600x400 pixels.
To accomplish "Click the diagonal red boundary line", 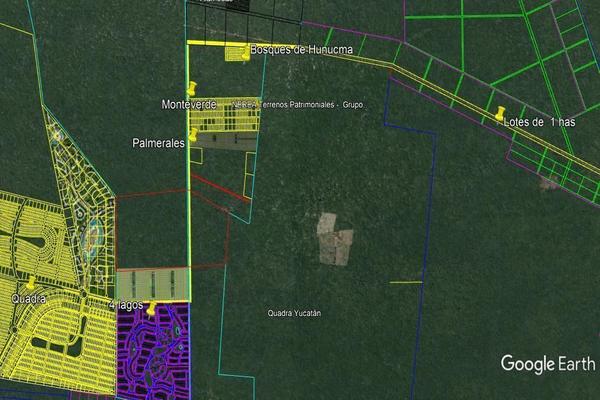I will click(220, 187).
